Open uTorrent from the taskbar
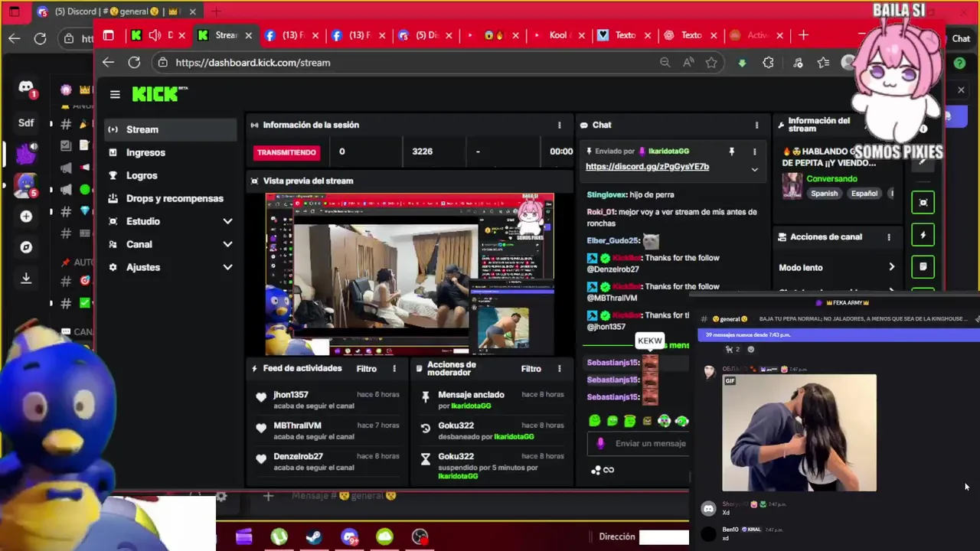Screen dimensions: 980x551 click(279, 536)
